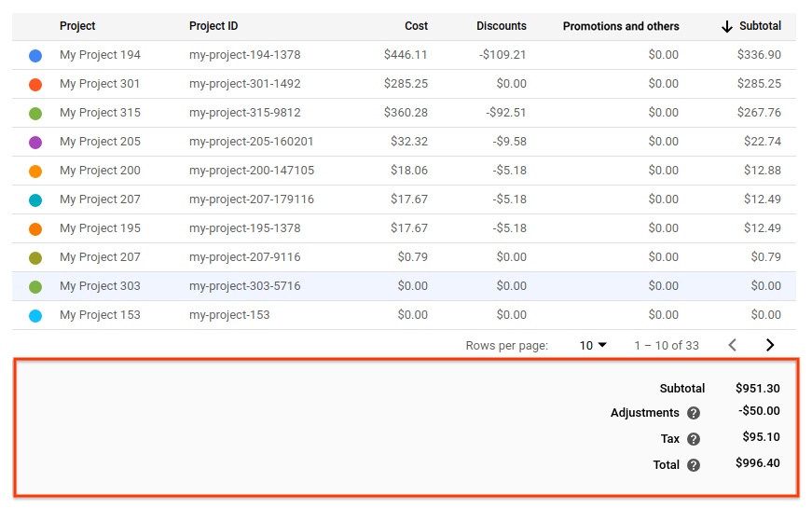
Task: Select the My Project 303 name
Action: pyautogui.click(x=100, y=286)
